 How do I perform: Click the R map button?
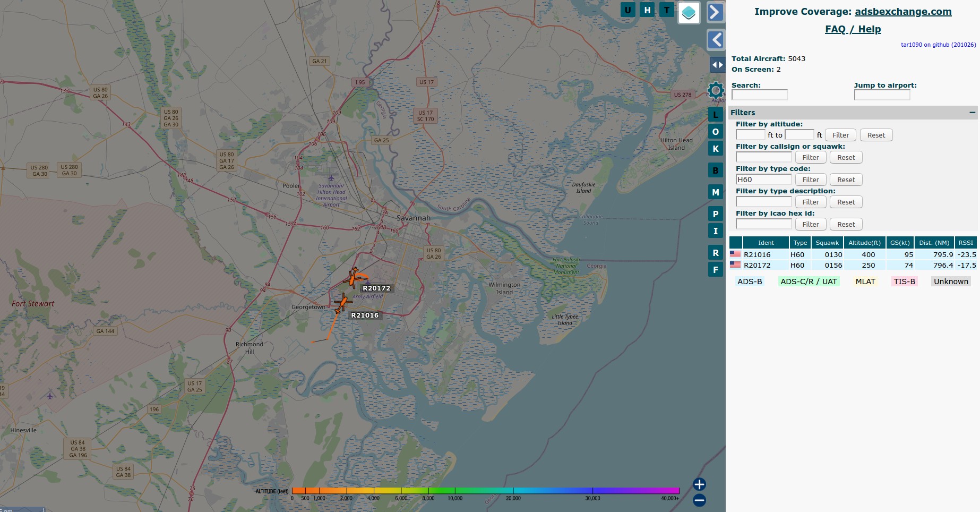pos(716,253)
